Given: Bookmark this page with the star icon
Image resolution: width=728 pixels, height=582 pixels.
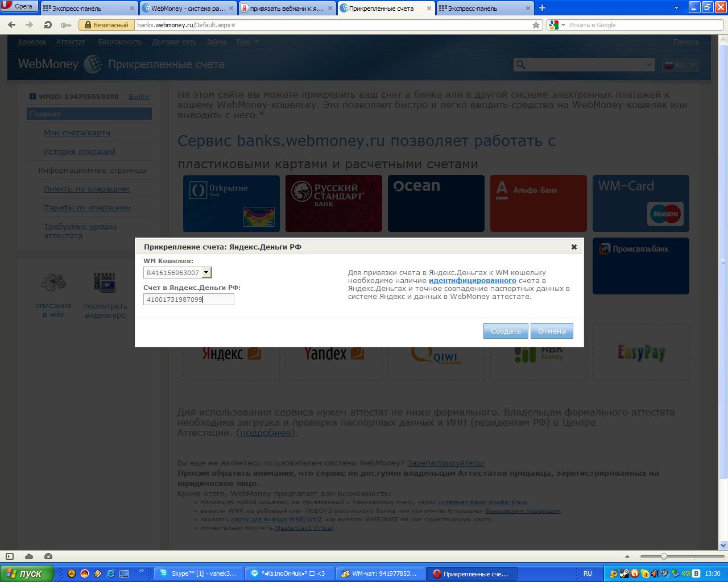Looking at the screenshot, I should (x=536, y=25).
